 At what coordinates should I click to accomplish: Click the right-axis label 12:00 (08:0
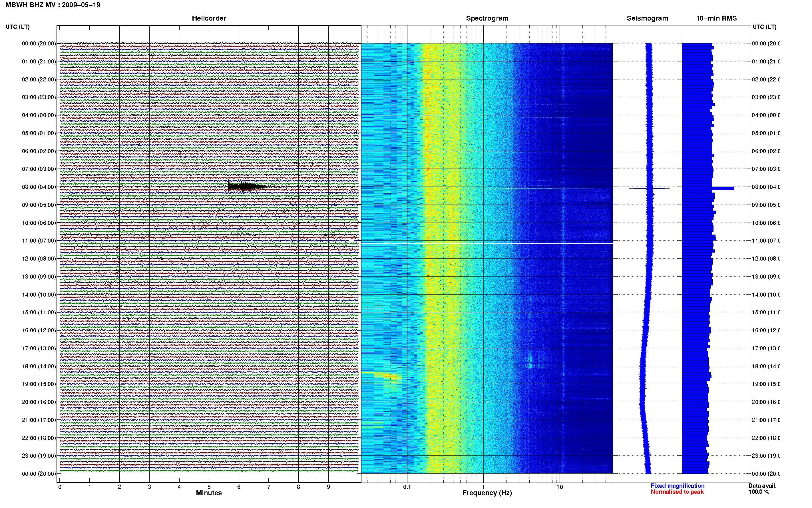(x=766, y=258)
